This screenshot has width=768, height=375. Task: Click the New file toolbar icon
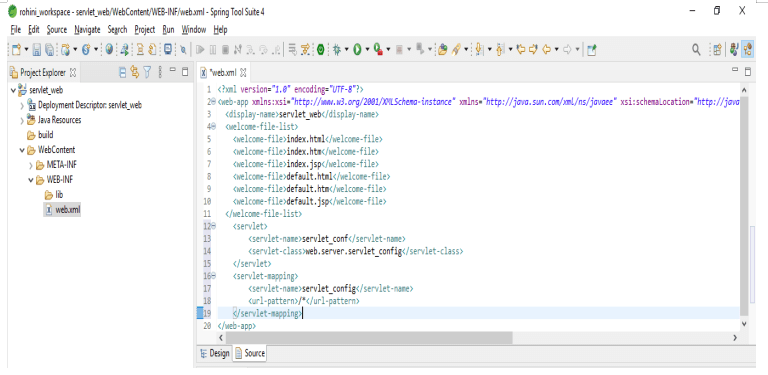[x=16, y=49]
